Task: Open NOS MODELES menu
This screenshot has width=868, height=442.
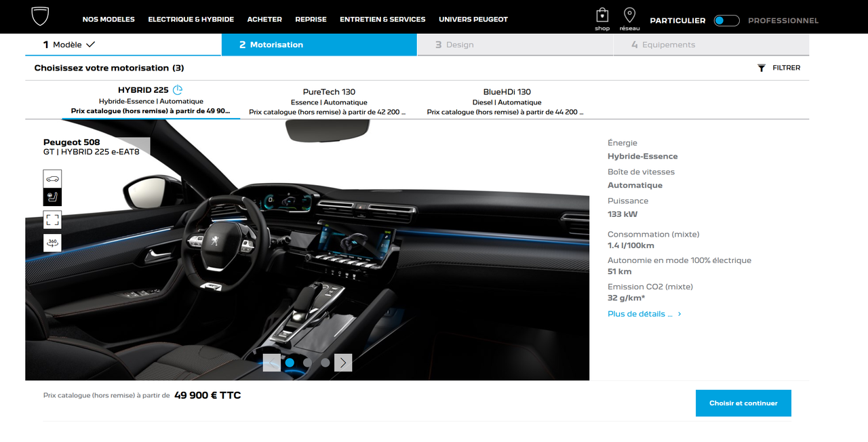Action: [x=108, y=20]
